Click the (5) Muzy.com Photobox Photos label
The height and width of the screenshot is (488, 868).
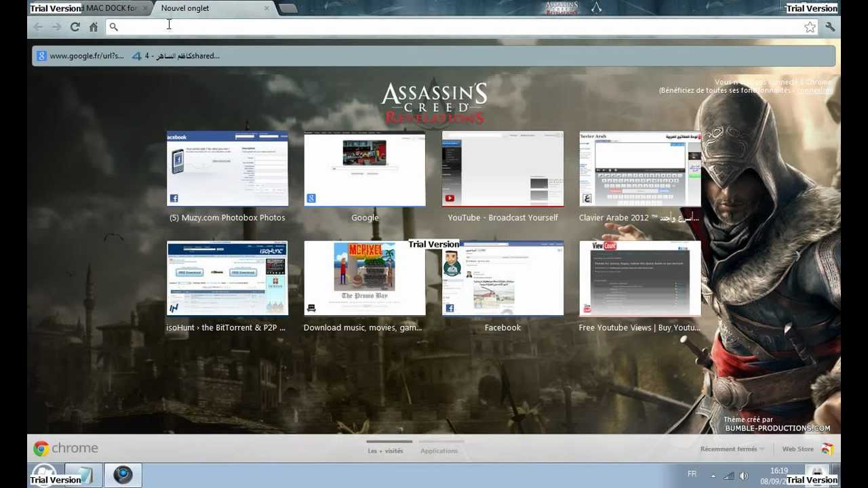tap(227, 218)
